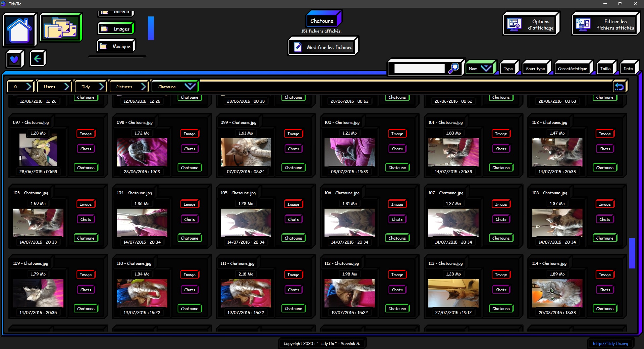Click date 20/08/2015 : 18:33
The width and height of the screenshot is (644, 349).
[557, 312]
